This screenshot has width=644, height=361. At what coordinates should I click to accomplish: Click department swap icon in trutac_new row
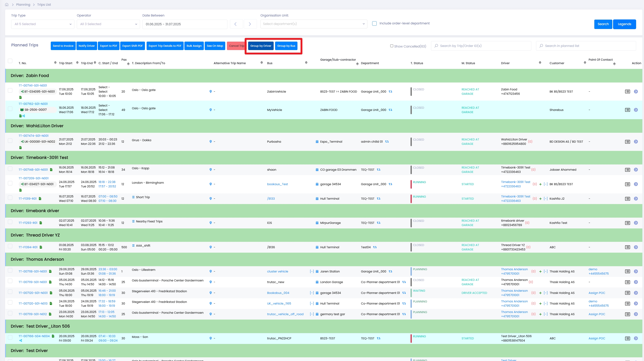coord(404,282)
